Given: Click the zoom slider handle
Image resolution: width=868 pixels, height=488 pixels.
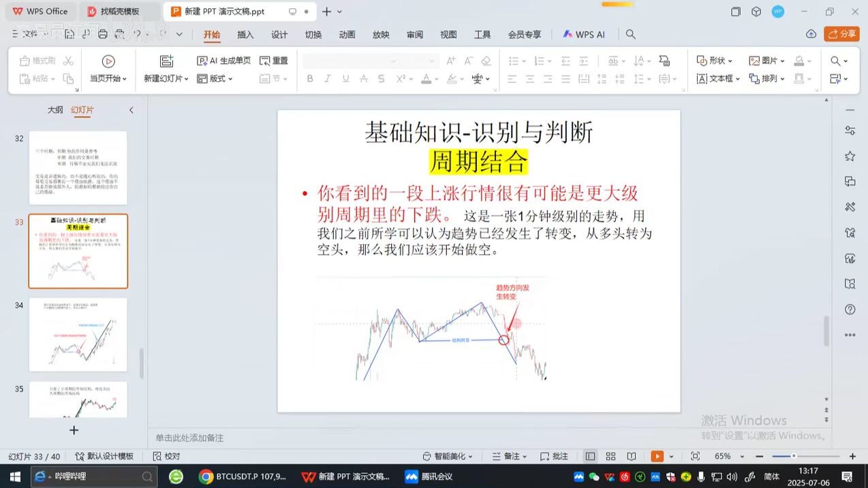Looking at the screenshot, I should (x=793, y=456).
